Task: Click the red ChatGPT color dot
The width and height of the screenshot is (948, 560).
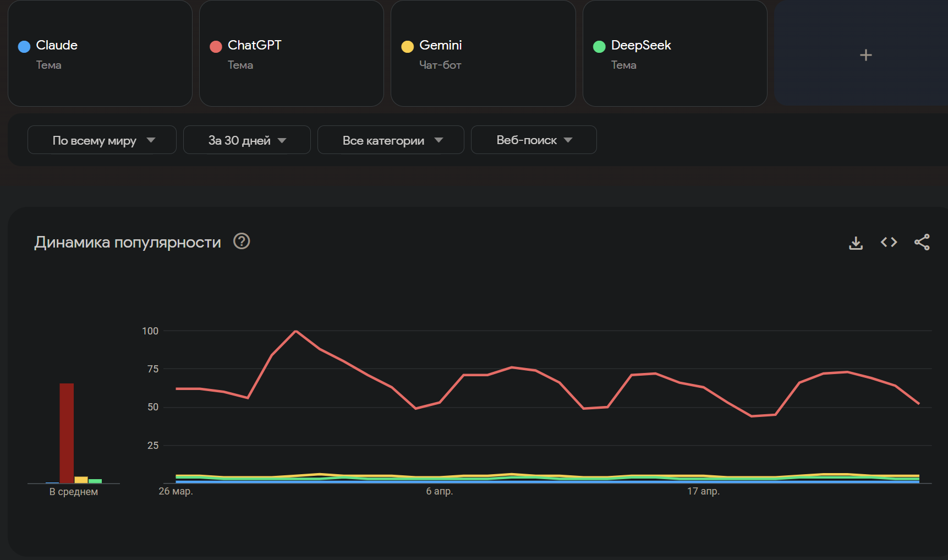Action: coord(216,47)
